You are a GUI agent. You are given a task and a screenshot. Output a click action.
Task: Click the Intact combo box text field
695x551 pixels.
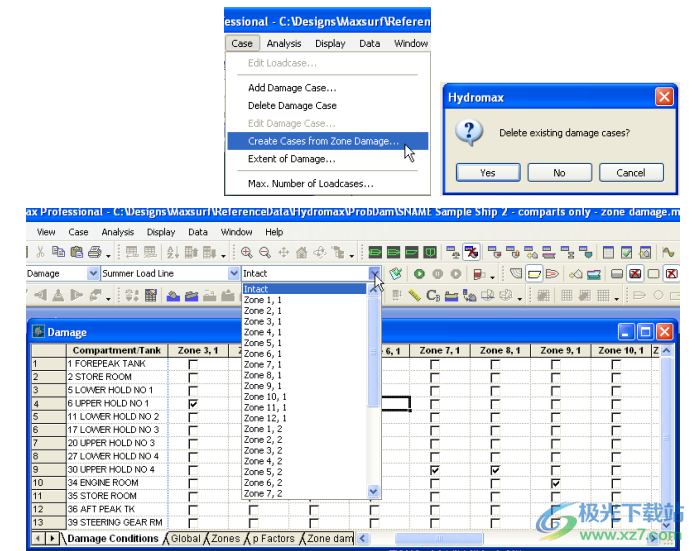[305, 274]
